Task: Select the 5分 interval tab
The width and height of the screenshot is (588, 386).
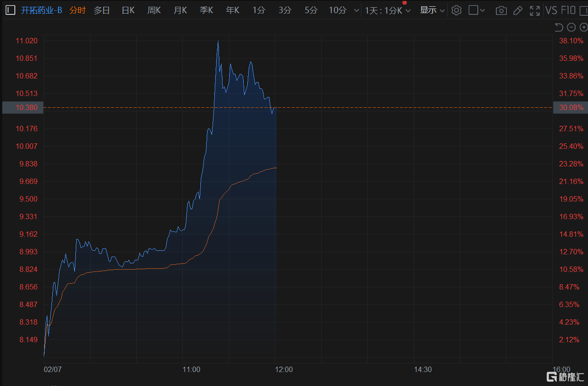Action: (x=311, y=10)
